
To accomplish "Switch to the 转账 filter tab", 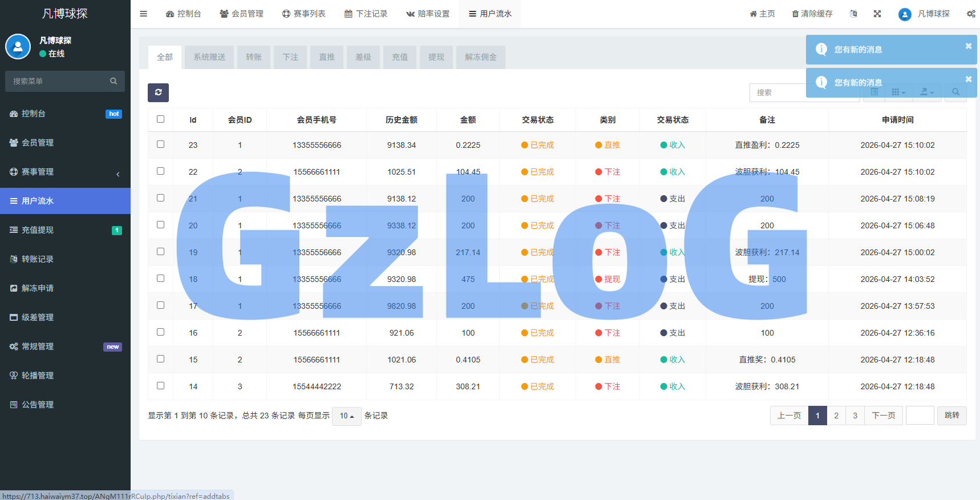I will pyautogui.click(x=254, y=57).
